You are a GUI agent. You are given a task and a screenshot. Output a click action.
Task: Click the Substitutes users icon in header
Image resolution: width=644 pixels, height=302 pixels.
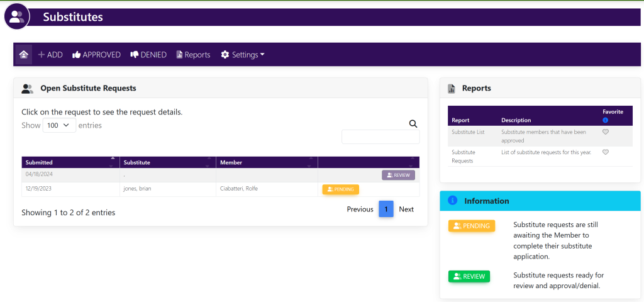pyautogui.click(x=18, y=17)
